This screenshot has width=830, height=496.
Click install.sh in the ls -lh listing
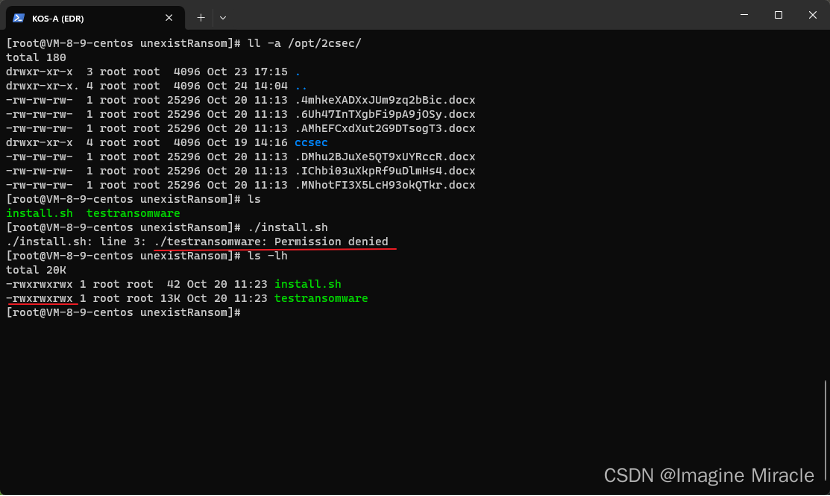[307, 284]
